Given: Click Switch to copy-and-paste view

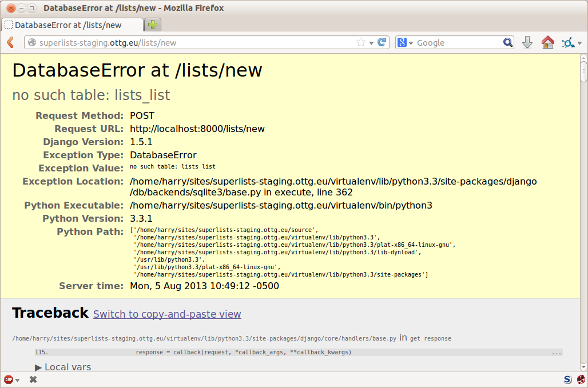Looking at the screenshot, I should tap(166, 314).
